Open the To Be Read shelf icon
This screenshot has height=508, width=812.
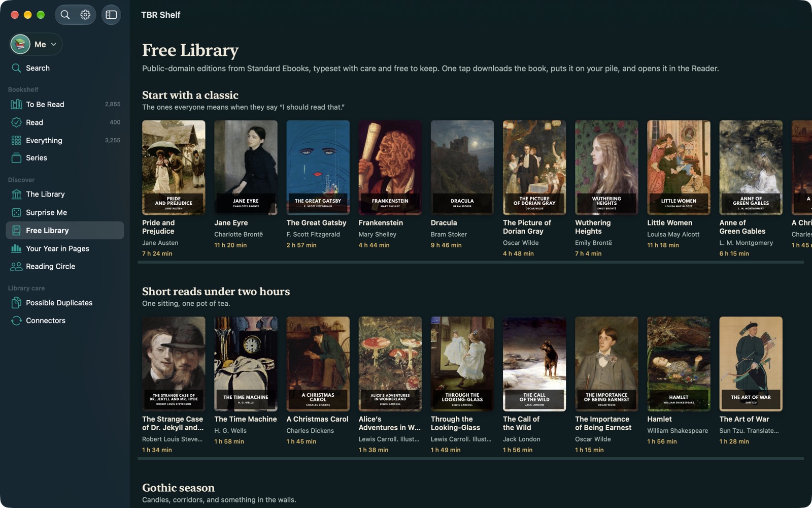pyautogui.click(x=16, y=104)
